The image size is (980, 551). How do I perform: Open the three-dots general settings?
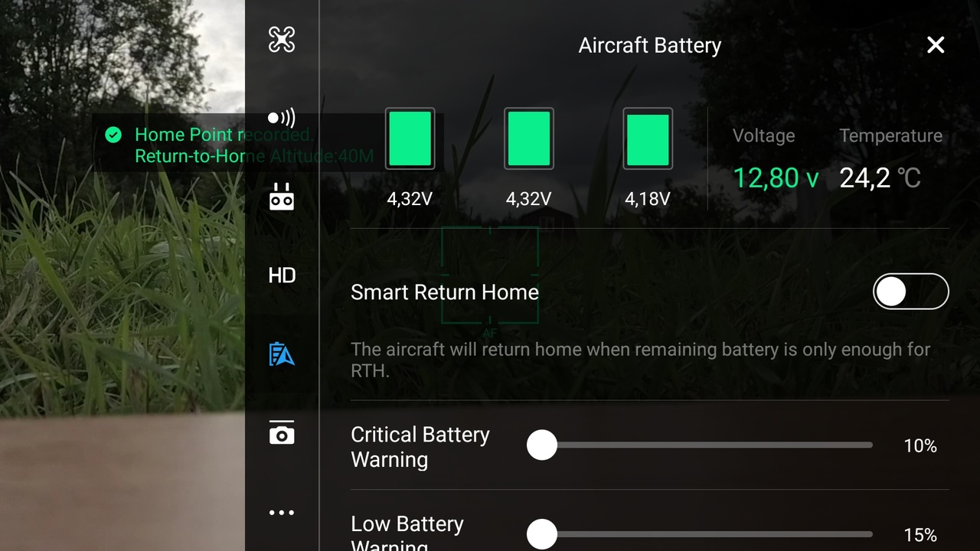tap(282, 513)
